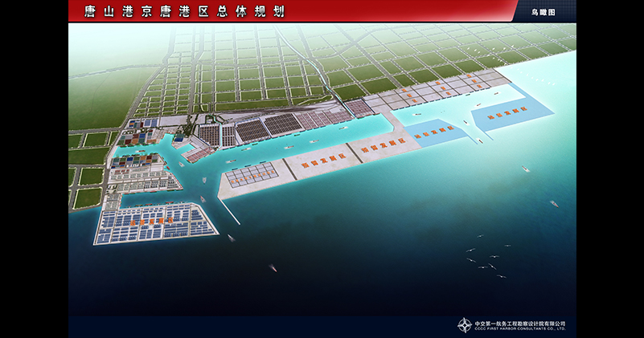Viewport: 644px width, 338px height.
Task: Click the central pier with grid layout
Action: coord(252,174)
